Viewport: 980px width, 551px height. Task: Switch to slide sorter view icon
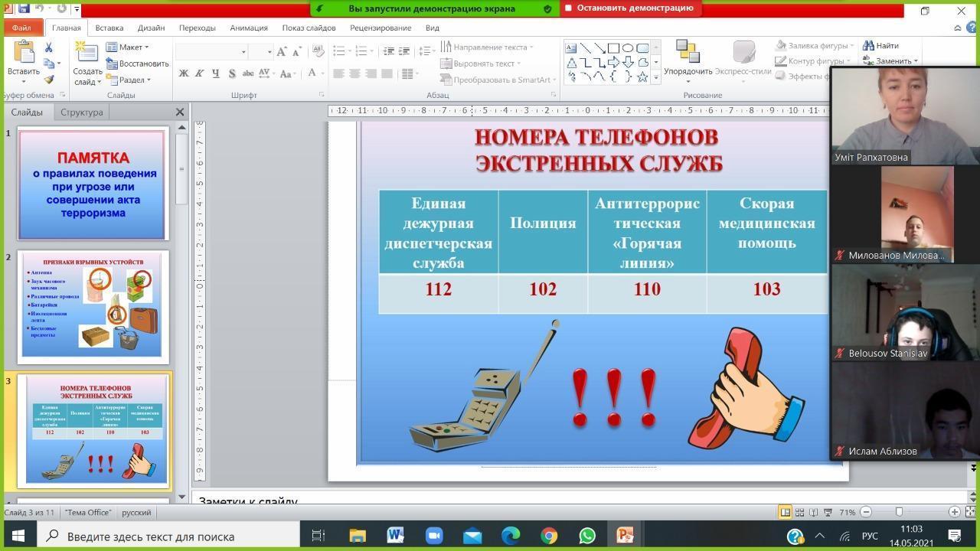[799, 512]
